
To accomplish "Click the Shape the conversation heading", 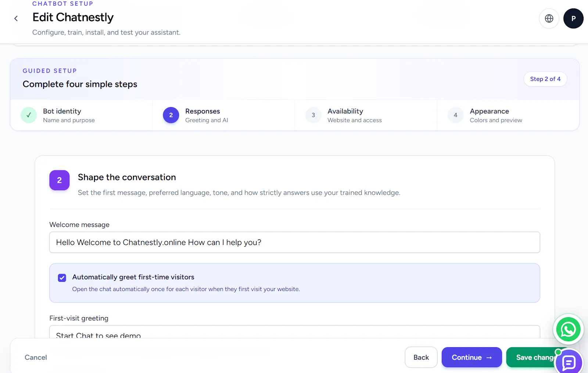I will (x=127, y=177).
